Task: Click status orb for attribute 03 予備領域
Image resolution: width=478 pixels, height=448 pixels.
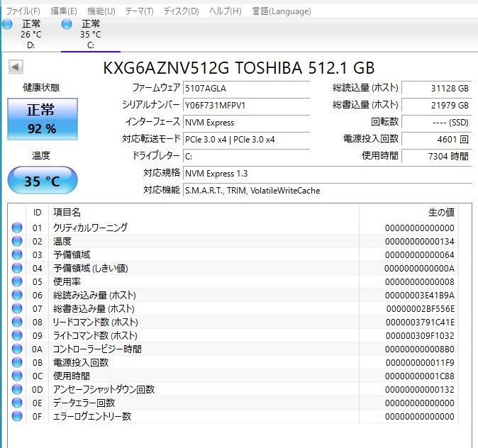Action: (17, 254)
